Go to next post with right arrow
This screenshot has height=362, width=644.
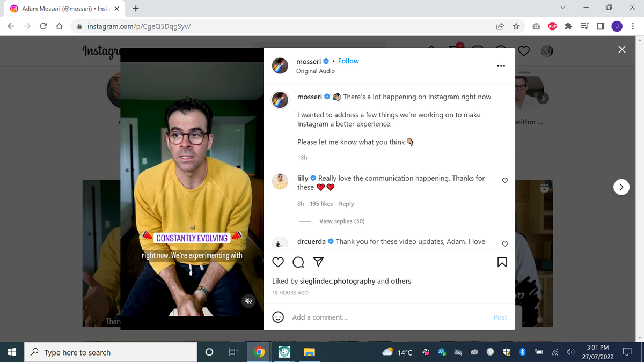click(621, 187)
